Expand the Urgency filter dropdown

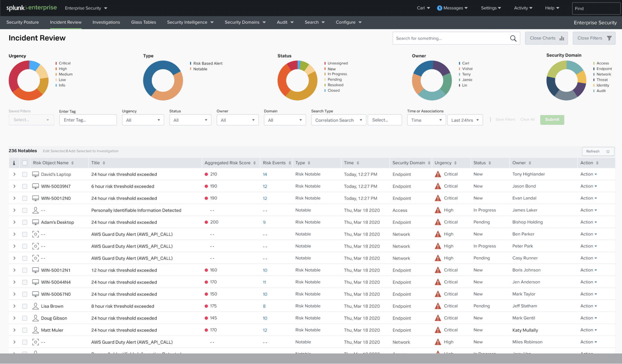143,119
